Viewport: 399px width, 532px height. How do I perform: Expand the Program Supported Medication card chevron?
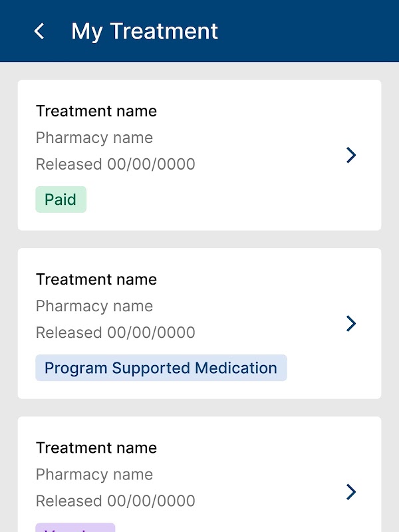click(351, 323)
